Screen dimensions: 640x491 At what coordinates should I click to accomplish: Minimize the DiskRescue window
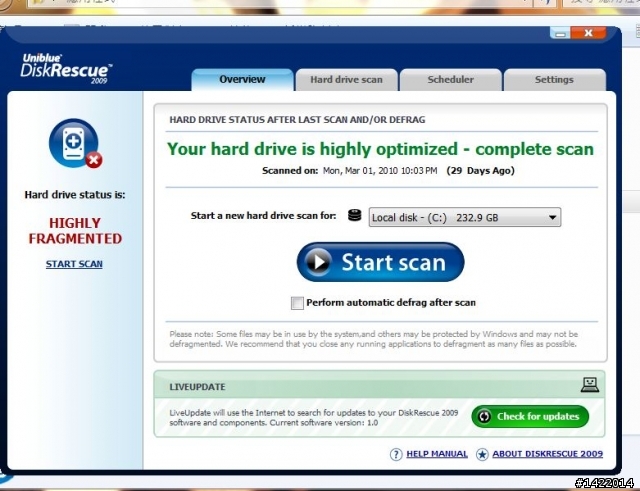click(560, 33)
